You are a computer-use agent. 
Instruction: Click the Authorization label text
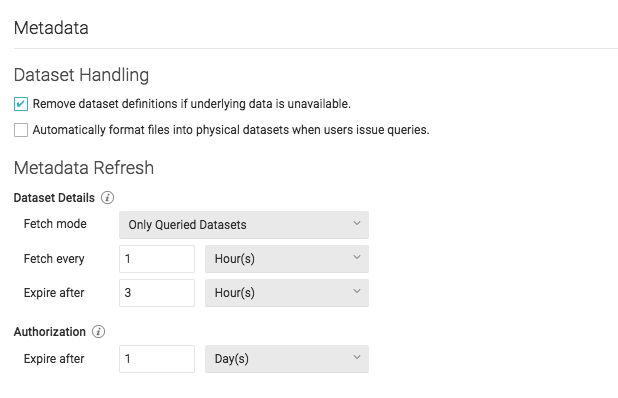point(50,332)
